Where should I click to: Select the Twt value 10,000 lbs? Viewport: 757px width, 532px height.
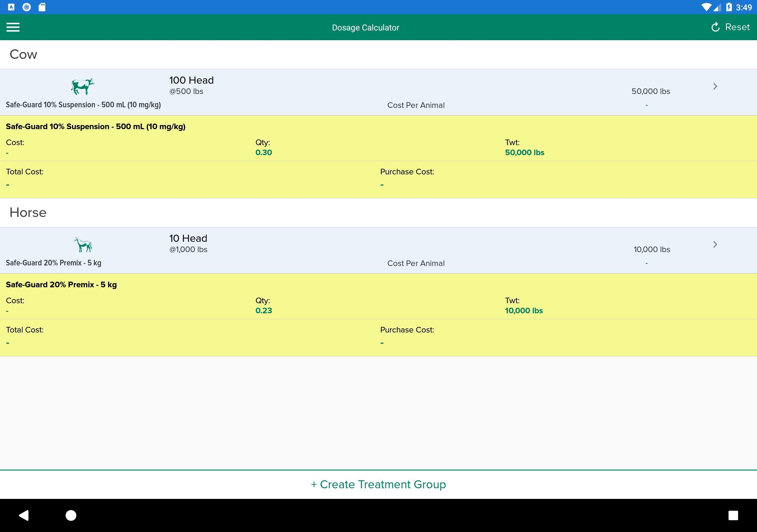pyautogui.click(x=524, y=311)
